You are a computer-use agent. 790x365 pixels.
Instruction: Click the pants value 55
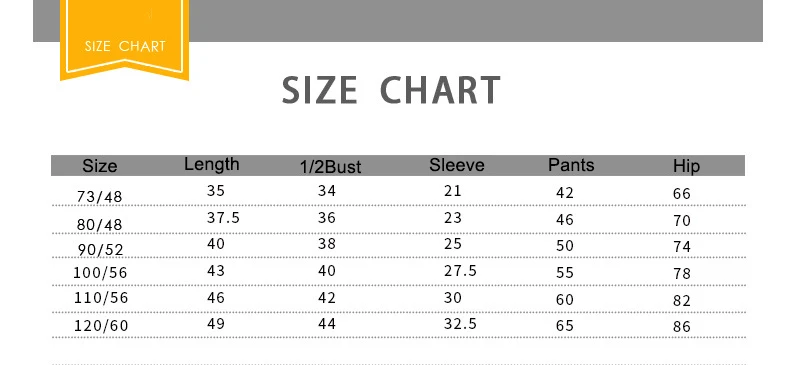point(565,273)
